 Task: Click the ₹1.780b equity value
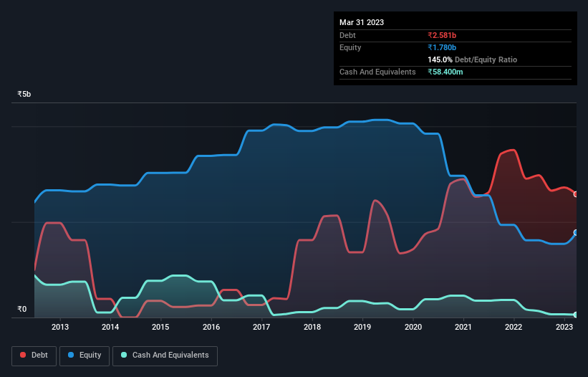(x=442, y=47)
